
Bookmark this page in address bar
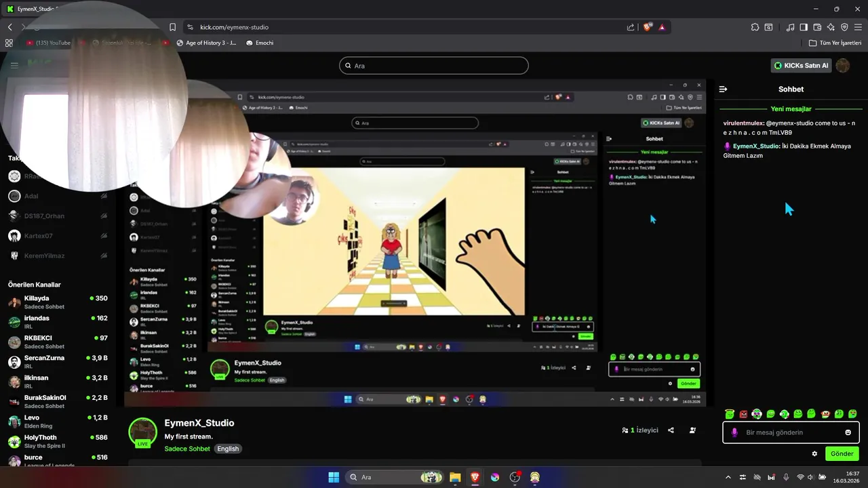(172, 27)
